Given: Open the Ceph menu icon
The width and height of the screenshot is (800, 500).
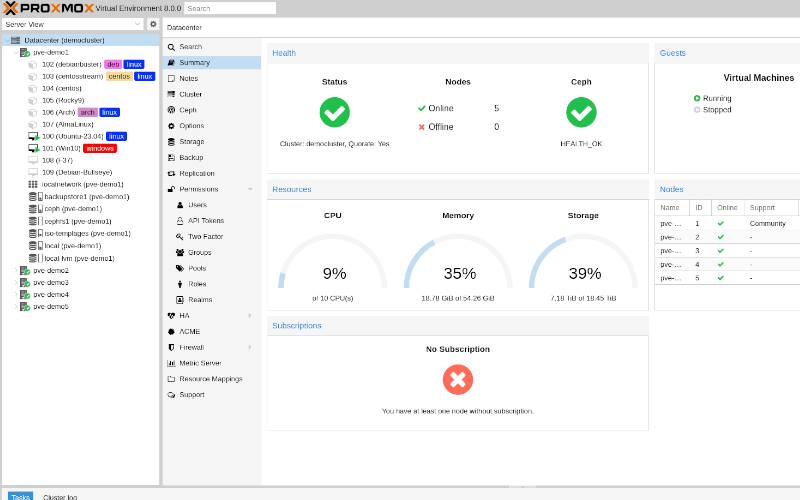Looking at the screenshot, I should click(171, 110).
